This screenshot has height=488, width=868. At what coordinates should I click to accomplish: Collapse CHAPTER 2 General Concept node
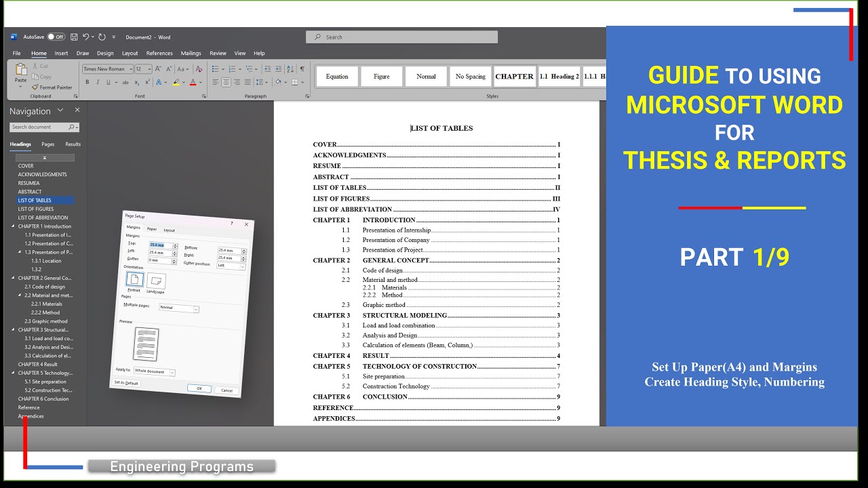[x=13, y=278]
